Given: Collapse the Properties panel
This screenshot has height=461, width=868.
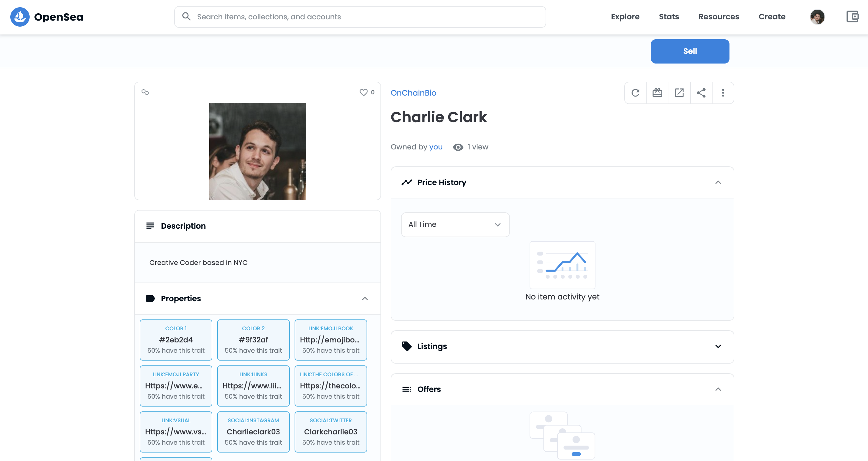Looking at the screenshot, I should point(364,299).
